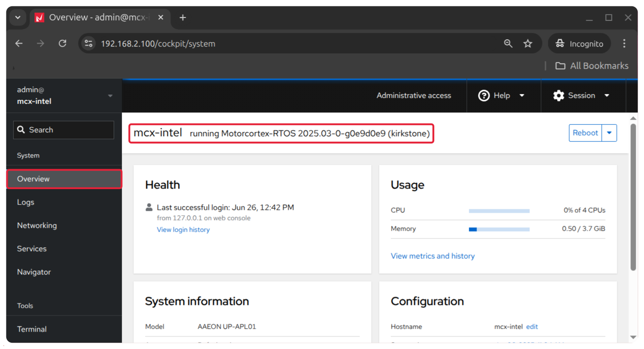Viewport: 644px width, 349px height.
Task: Go to the Networking page
Action: [x=37, y=225]
